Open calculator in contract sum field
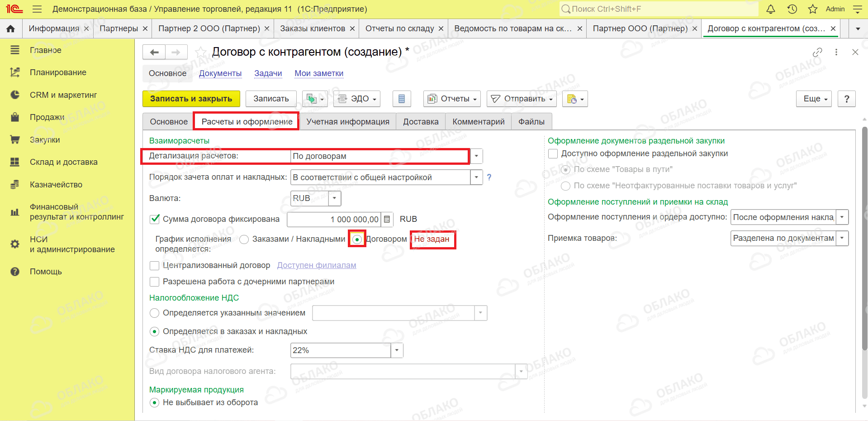The width and height of the screenshot is (868, 421). (387, 220)
